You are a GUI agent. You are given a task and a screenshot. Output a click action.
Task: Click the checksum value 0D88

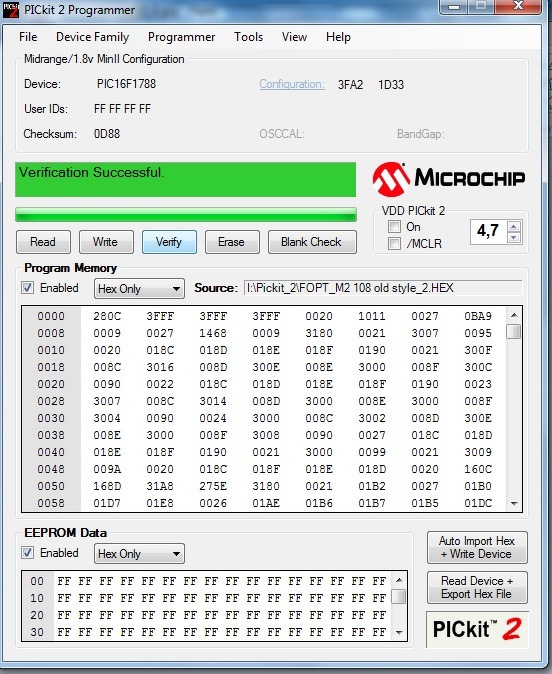107,134
